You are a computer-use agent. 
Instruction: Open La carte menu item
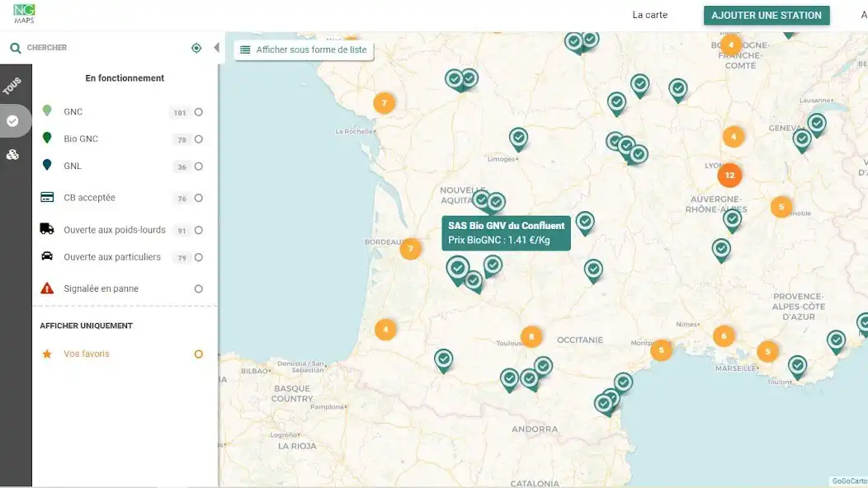click(x=650, y=15)
